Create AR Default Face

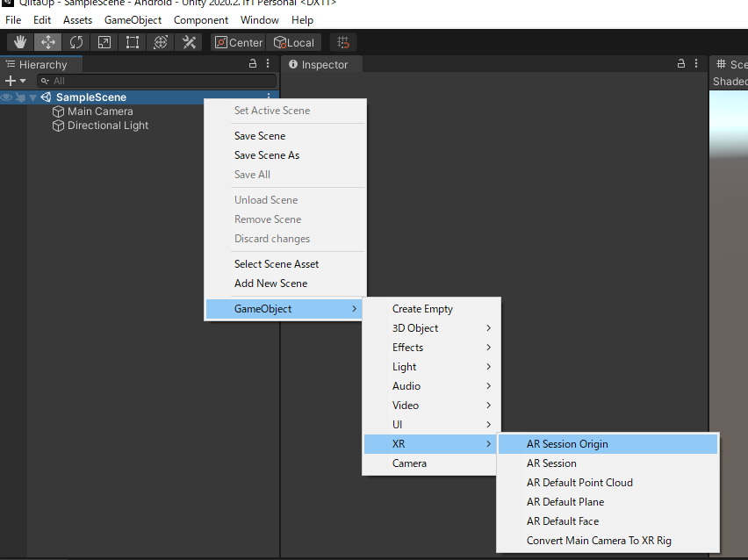click(608, 521)
